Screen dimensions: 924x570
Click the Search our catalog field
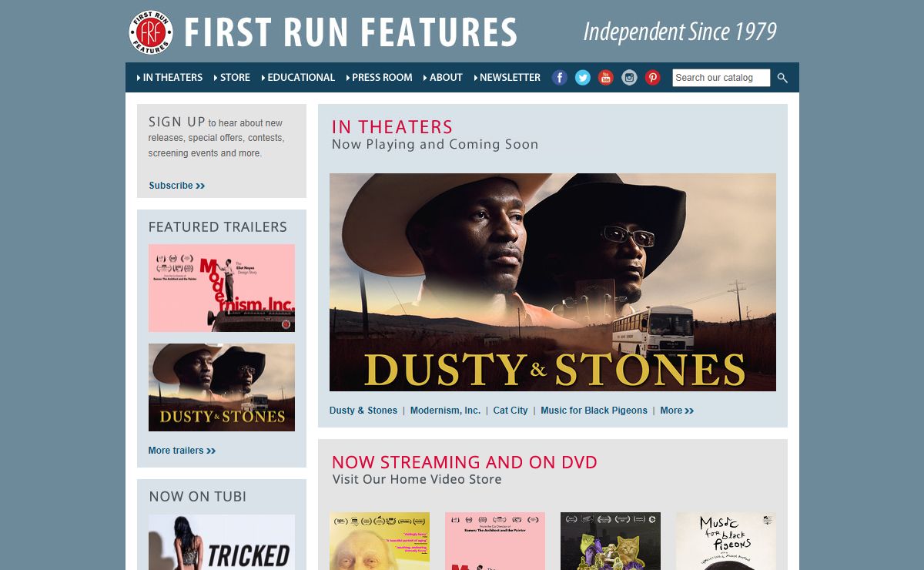click(721, 78)
